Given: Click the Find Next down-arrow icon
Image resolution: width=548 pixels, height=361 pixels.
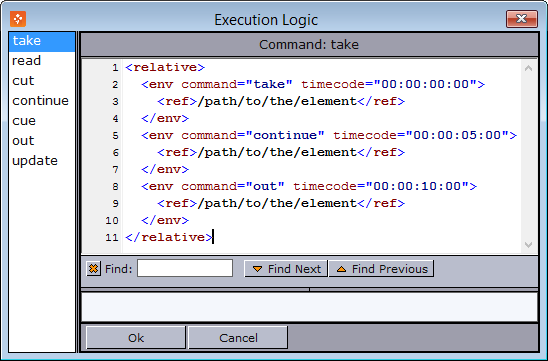Looking at the screenshot, I should pyautogui.click(x=258, y=269).
